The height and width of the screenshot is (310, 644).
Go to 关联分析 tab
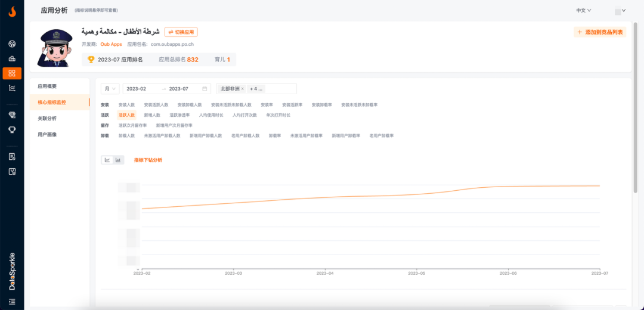[47, 119]
